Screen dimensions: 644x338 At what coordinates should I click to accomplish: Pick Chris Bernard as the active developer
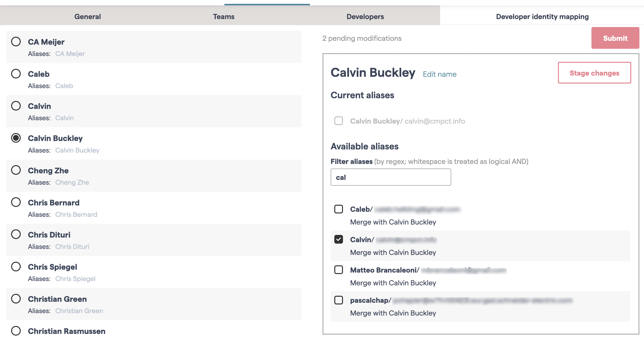[x=16, y=202]
